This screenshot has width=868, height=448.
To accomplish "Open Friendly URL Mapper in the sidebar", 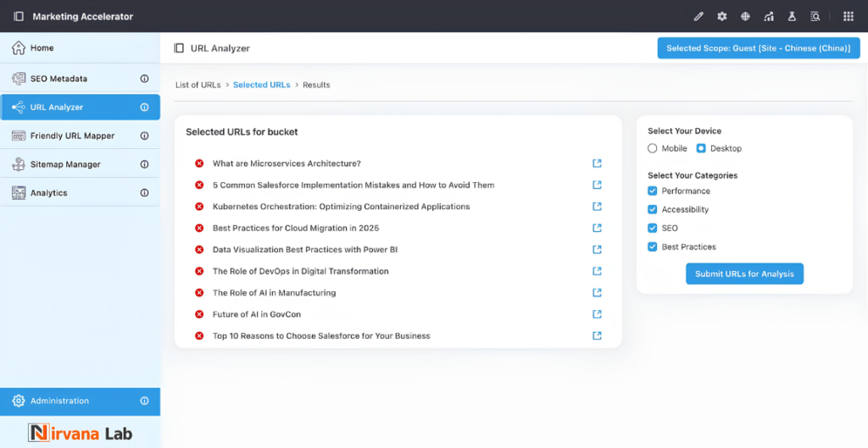I will [x=81, y=136].
